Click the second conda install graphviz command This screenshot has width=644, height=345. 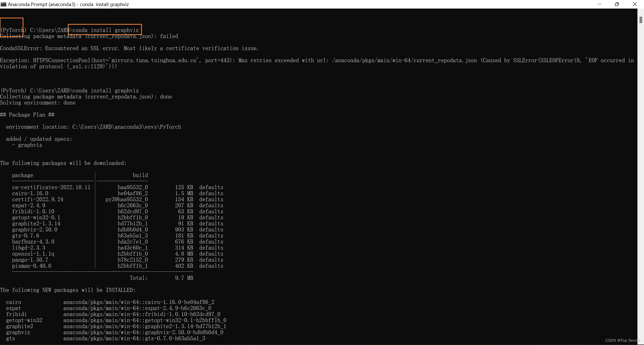[x=105, y=90]
